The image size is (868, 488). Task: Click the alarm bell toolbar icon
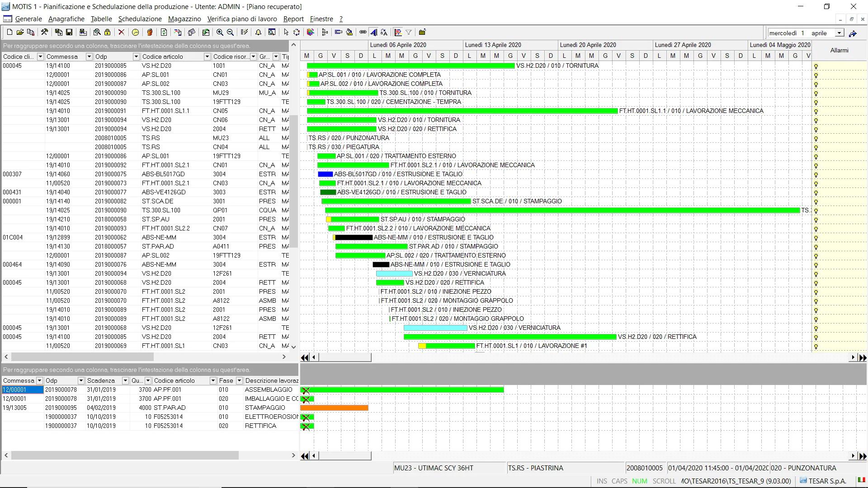pyautogui.click(x=258, y=32)
